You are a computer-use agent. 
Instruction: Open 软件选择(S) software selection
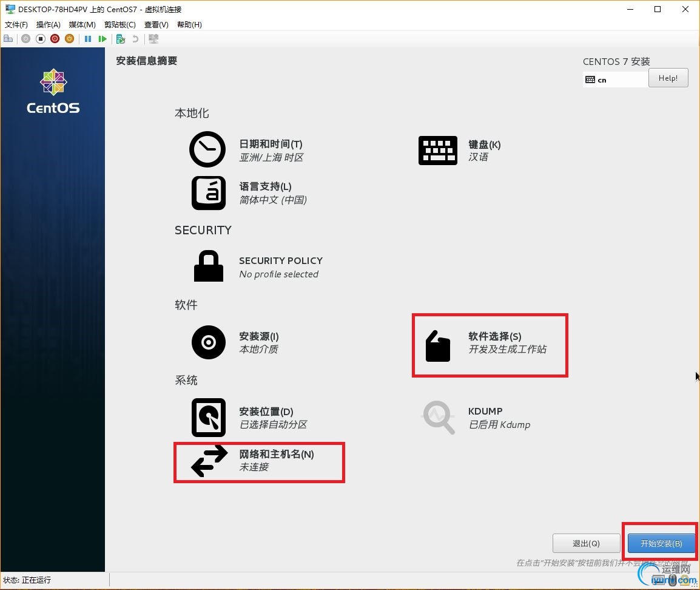[x=486, y=345]
